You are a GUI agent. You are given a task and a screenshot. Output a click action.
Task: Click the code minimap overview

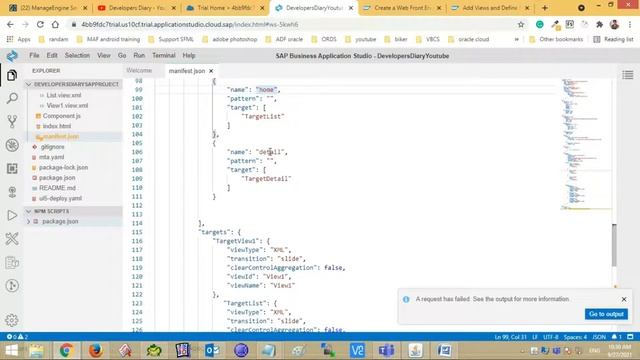pos(586,144)
